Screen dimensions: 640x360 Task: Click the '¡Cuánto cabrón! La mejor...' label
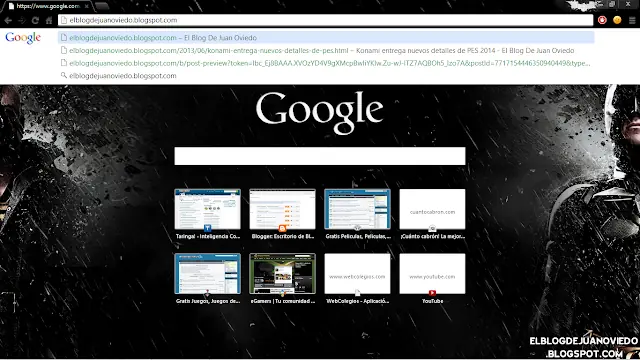(432, 236)
